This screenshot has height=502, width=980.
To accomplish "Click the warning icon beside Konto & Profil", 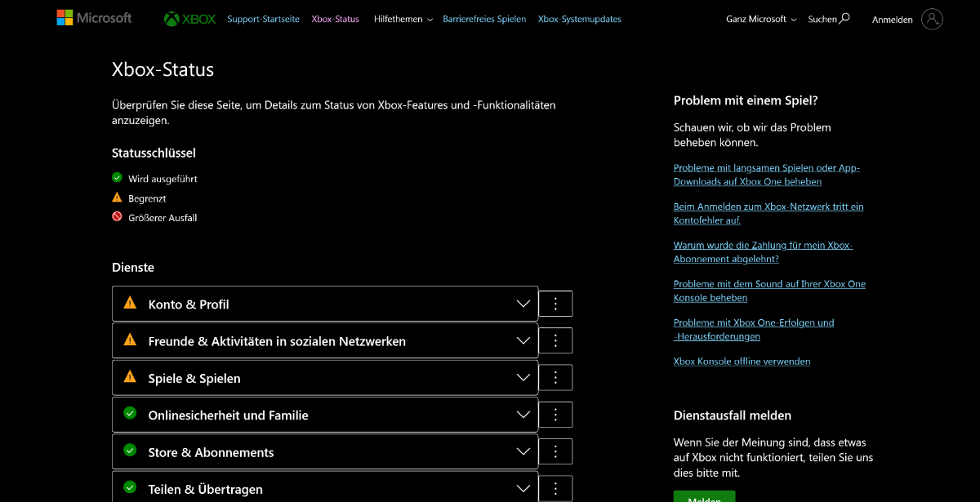I will tap(130, 303).
